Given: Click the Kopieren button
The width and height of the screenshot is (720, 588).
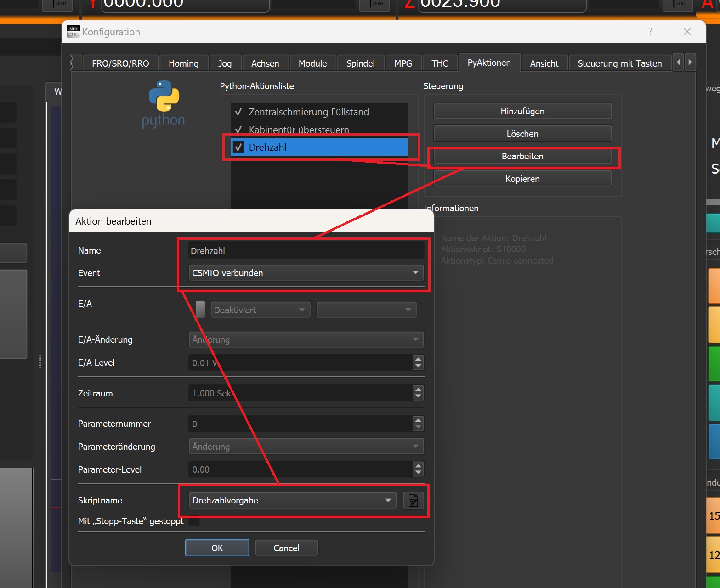Looking at the screenshot, I should [x=522, y=179].
